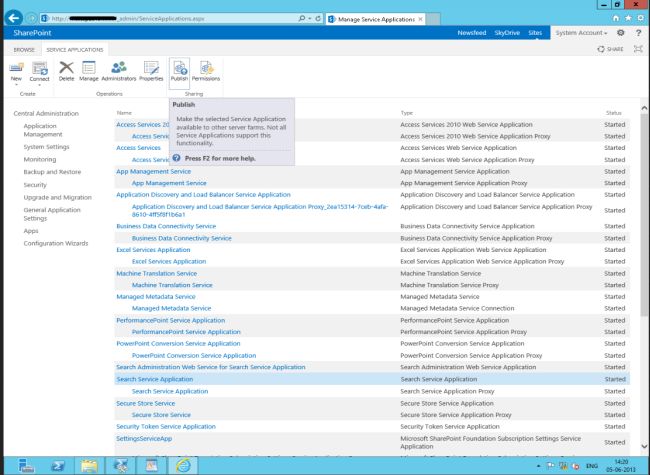Open Newsfeed in the top bar
Image resolution: width=650 pixels, height=475 pixels.
(472, 33)
